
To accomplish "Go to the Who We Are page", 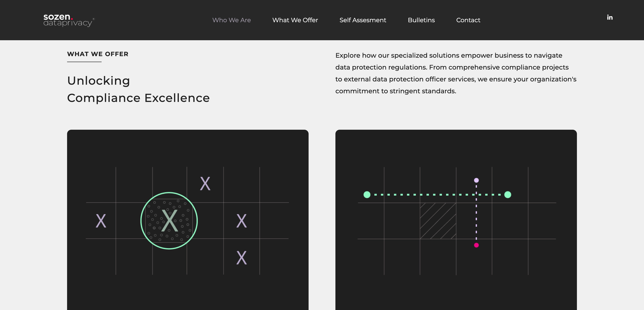I will [x=232, y=20].
